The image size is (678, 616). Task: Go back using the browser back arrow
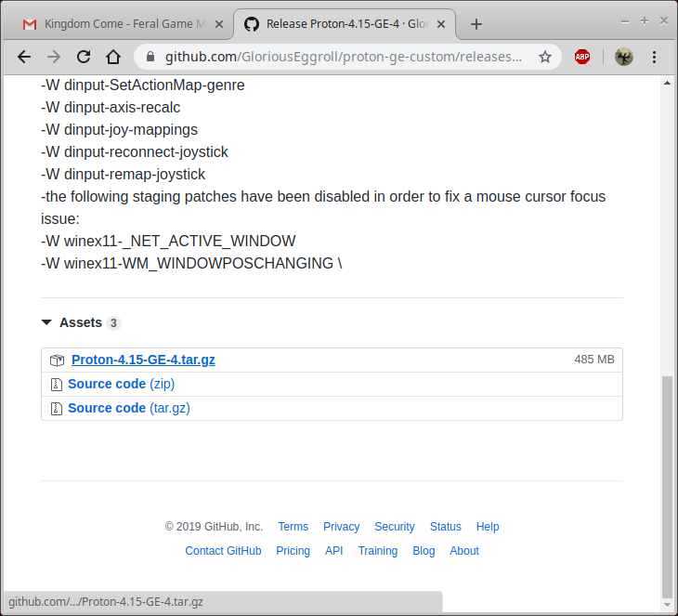(24, 57)
